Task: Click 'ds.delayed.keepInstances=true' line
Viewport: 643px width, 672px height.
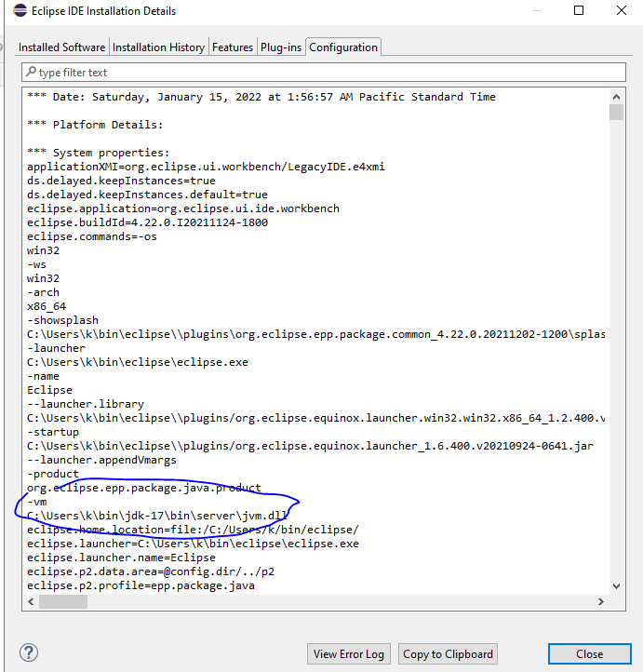Action: tap(121, 181)
